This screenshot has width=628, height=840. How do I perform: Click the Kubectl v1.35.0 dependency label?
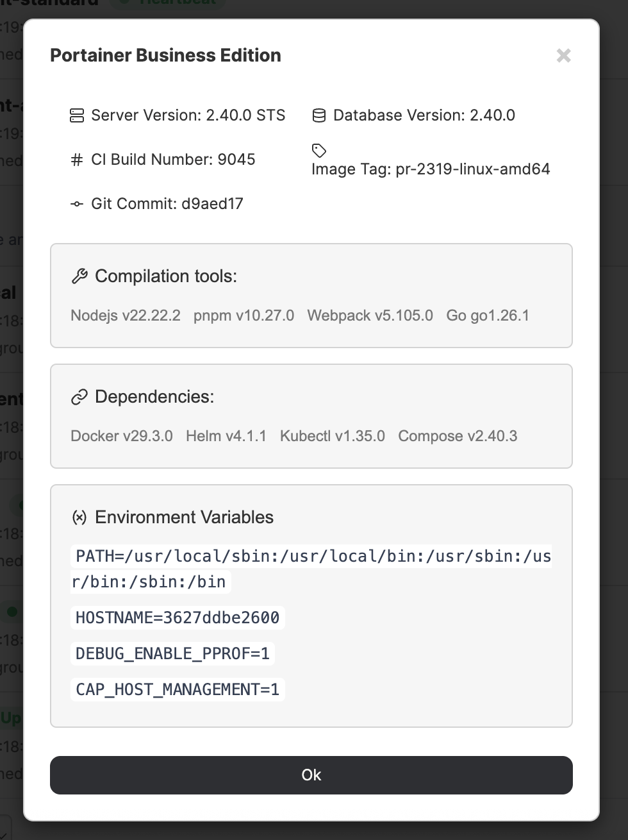[x=333, y=436]
